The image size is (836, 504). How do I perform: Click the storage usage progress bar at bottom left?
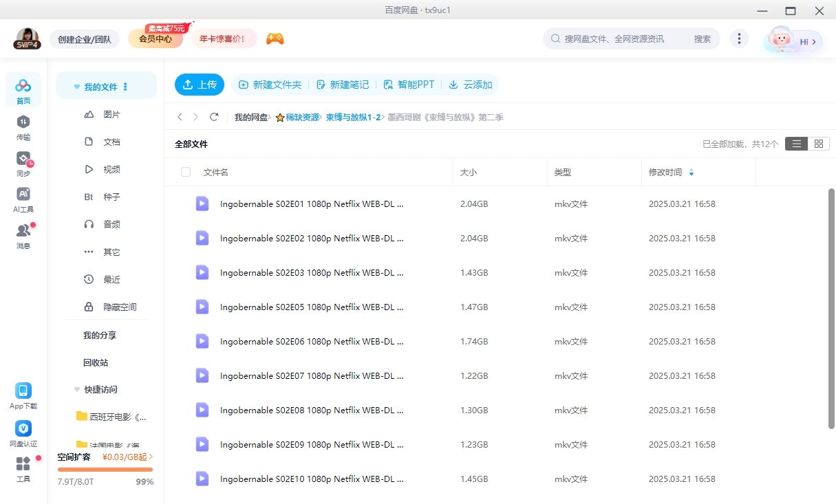coord(105,468)
